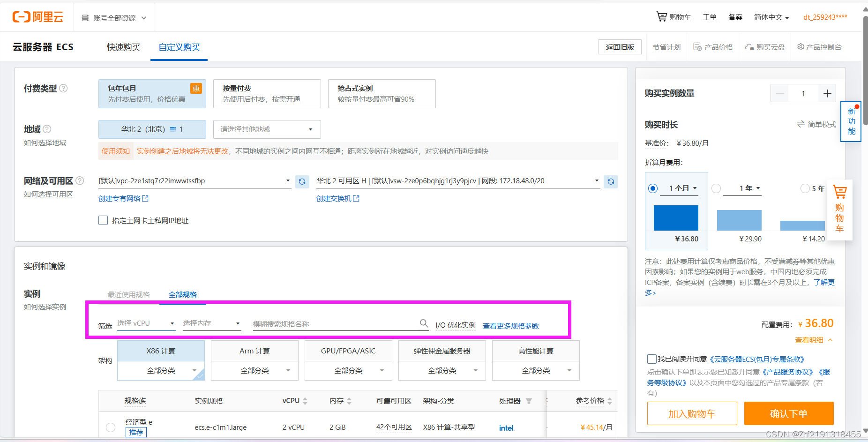
Task: Click the Aliyun logo
Action: coord(37,17)
